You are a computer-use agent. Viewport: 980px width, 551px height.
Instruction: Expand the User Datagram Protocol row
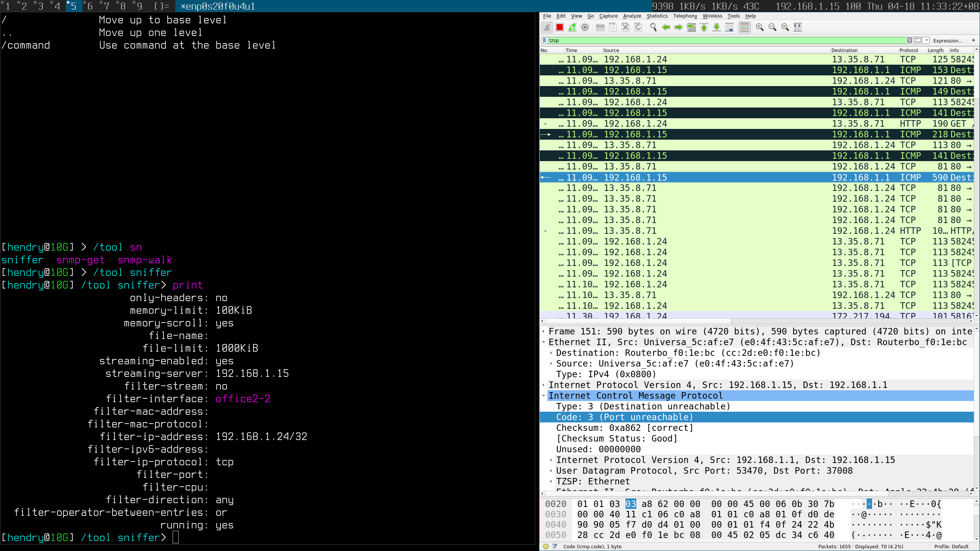pyautogui.click(x=551, y=471)
